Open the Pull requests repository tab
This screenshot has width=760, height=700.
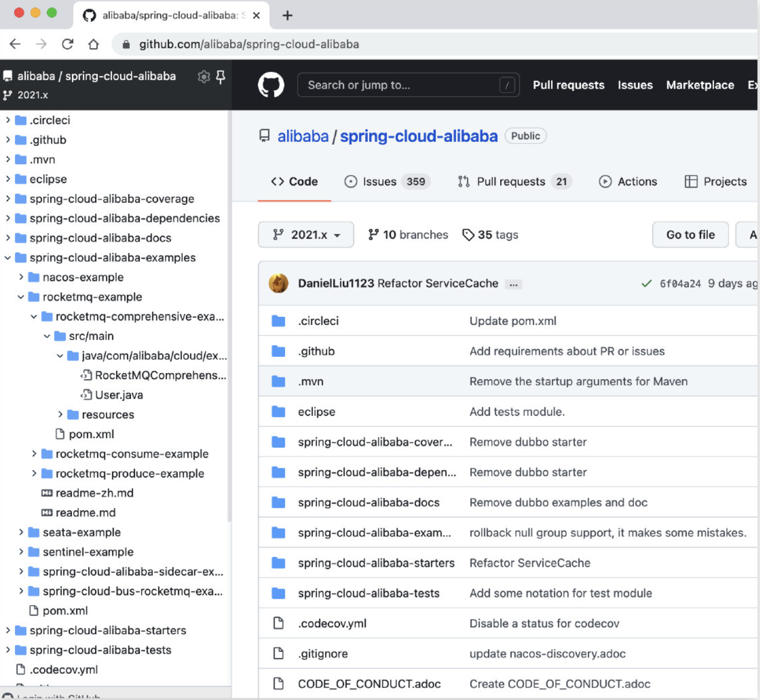(x=514, y=181)
